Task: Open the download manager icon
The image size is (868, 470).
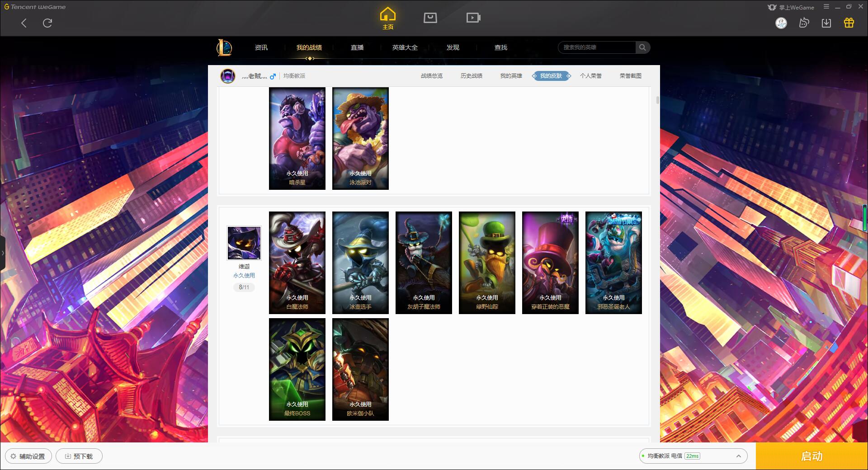Action: coord(826,23)
